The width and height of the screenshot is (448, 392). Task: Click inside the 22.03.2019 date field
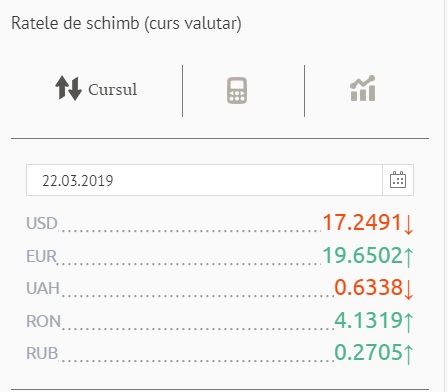[x=204, y=180]
